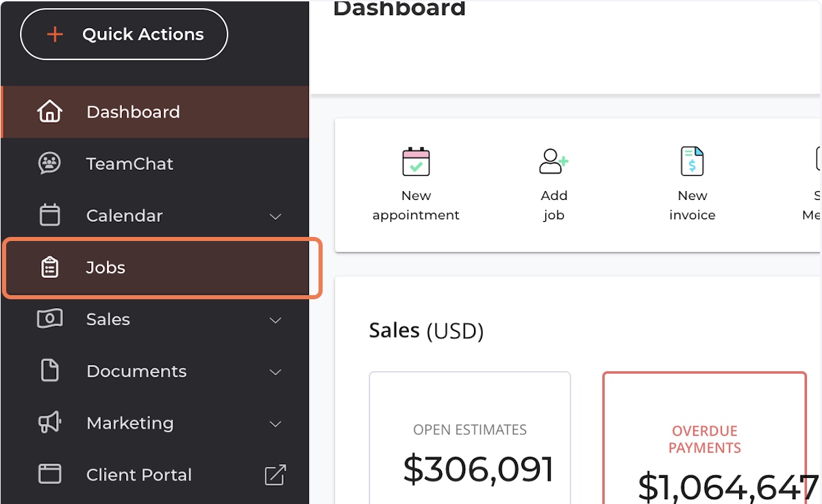Open the Overdue Payments card
822x504 pixels.
click(704, 438)
